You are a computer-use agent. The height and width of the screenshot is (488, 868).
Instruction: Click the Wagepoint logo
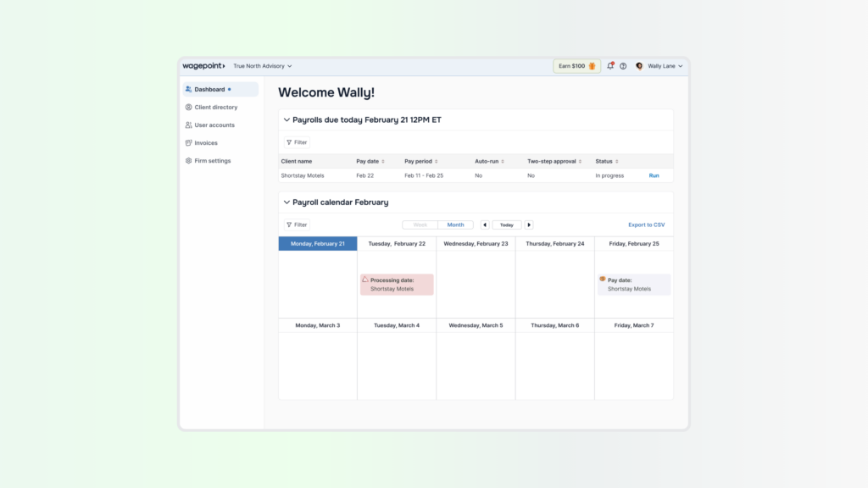coord(203,65)
